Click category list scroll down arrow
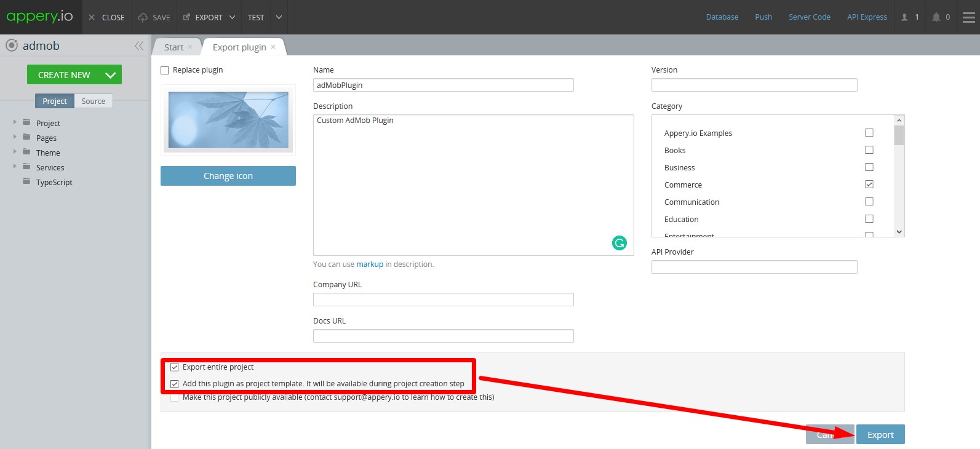The width and height of the screenshot is (980, 449). 899,232
